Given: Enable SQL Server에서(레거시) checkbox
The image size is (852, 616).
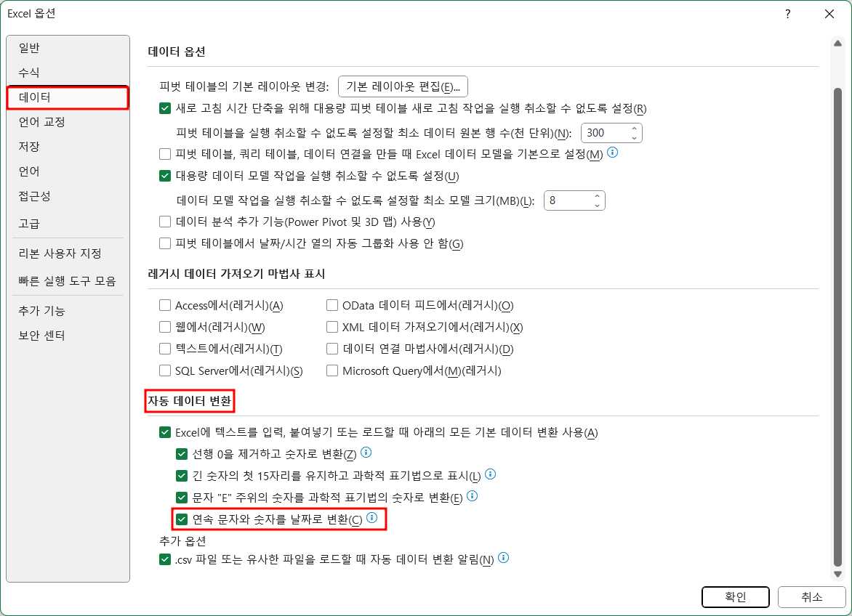Looking at the screenshot, I should 165,370.
